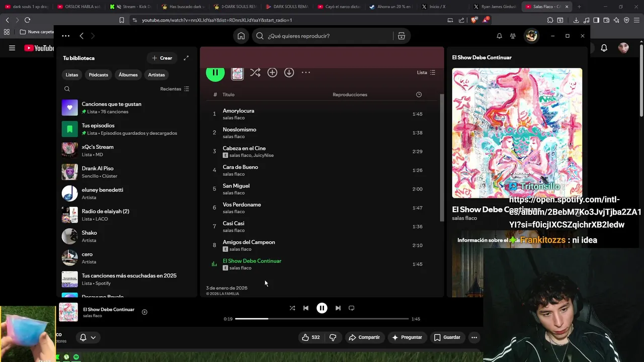The image size is (644, 362).
Task: Filter library by Listas
Action: coord(72,74)
